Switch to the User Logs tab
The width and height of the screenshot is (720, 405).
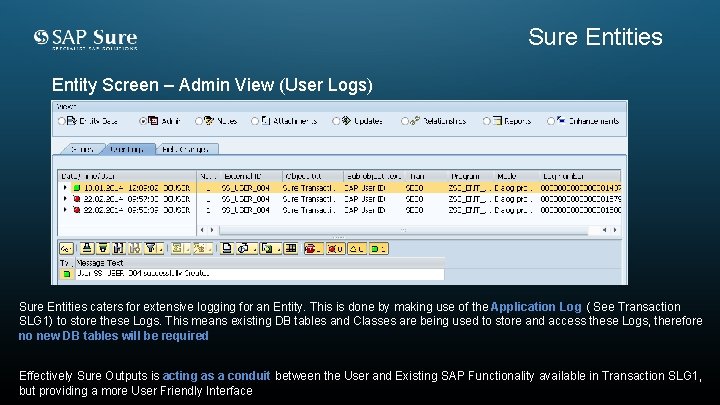[127, 149]
